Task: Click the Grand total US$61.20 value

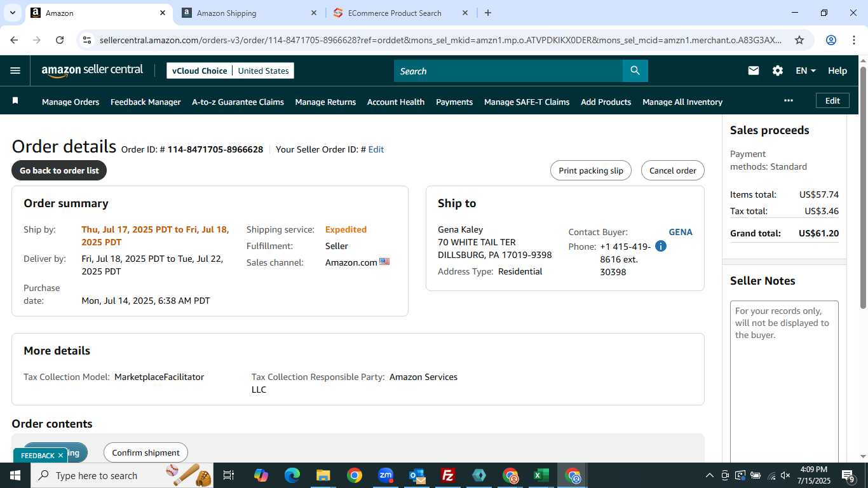Action: coord(818,233)
